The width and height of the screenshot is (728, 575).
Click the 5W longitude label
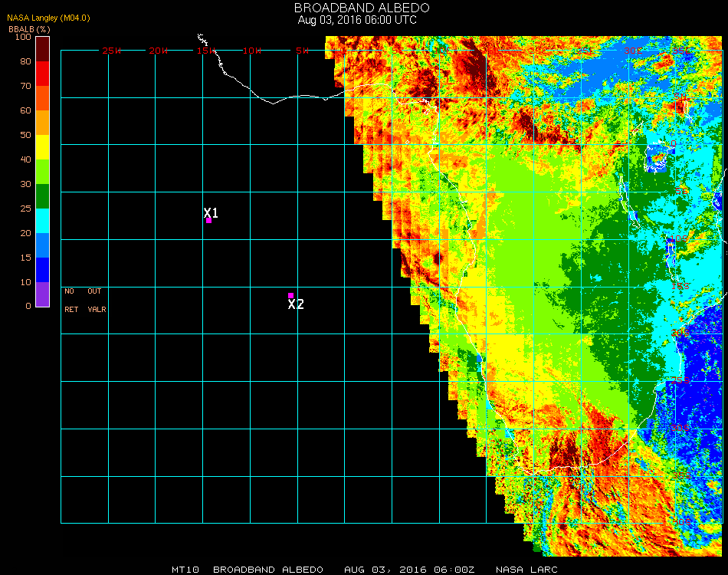tap(302, 51)
